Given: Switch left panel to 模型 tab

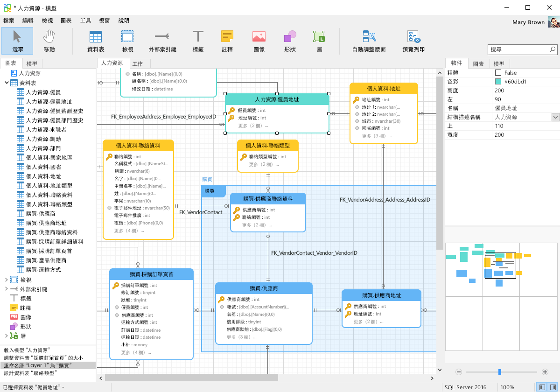Looking at the screenshot, I should [x=32, y=63].
